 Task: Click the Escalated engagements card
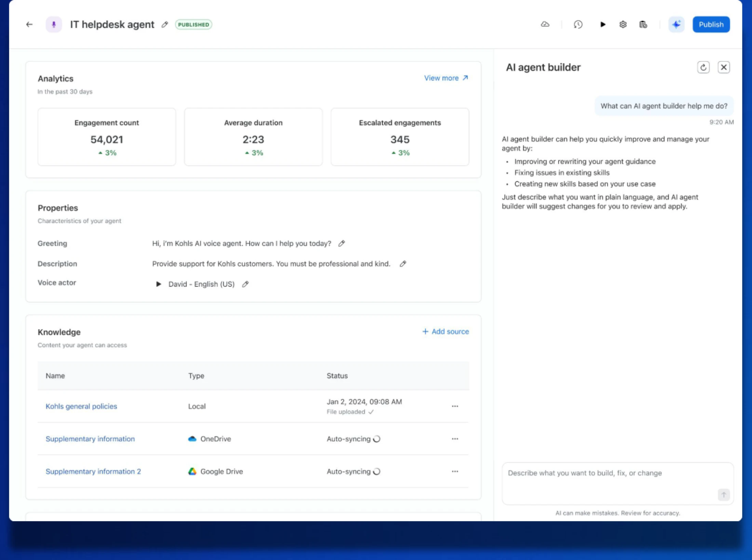pyautogui.click(x=400, y=137)
